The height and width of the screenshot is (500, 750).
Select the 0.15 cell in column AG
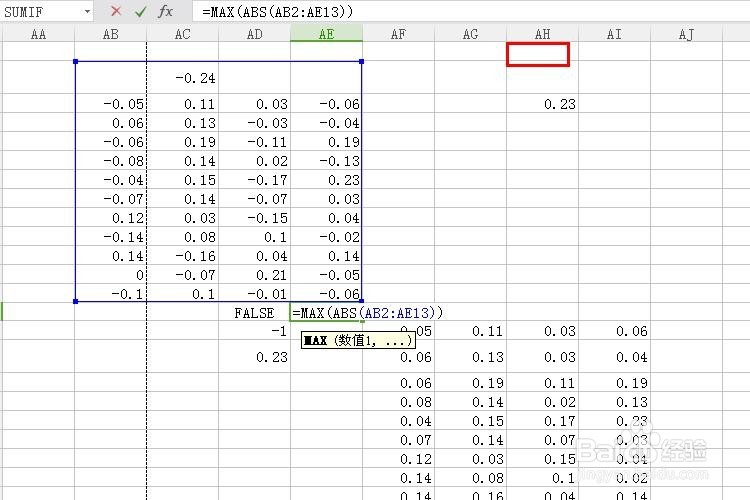tap(470, 421)
